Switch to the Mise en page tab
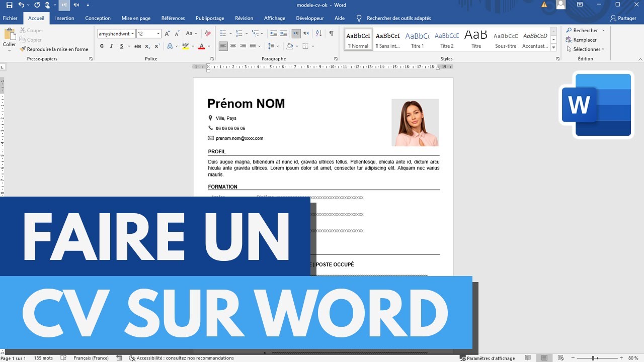This screenshot has height=362, width=644. pos(136,18)
